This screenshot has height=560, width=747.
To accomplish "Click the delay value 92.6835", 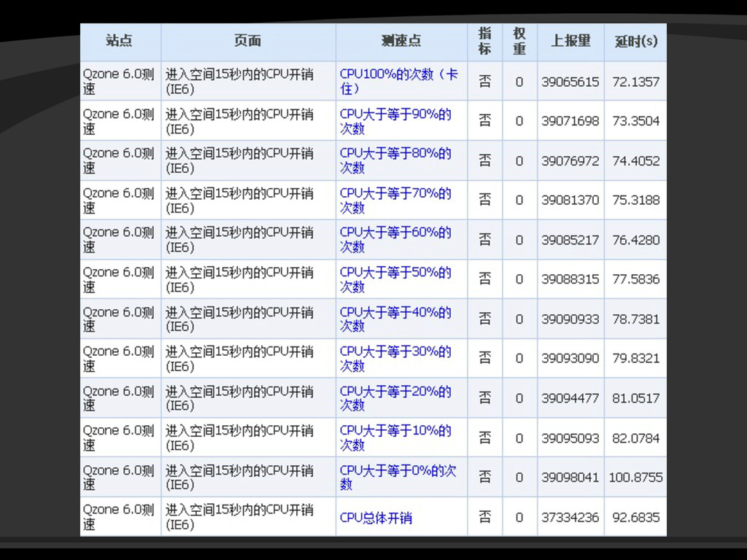I will click(x=636, y=517).
